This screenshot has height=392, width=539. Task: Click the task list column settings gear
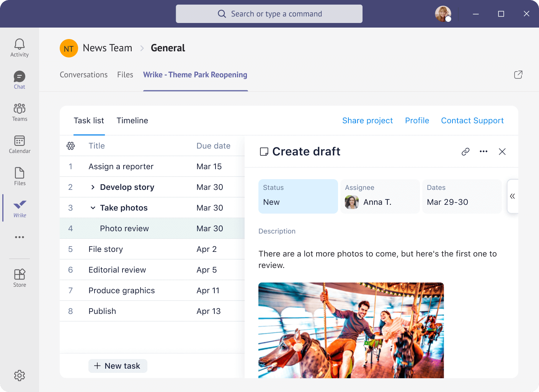(x=71, y=146)
